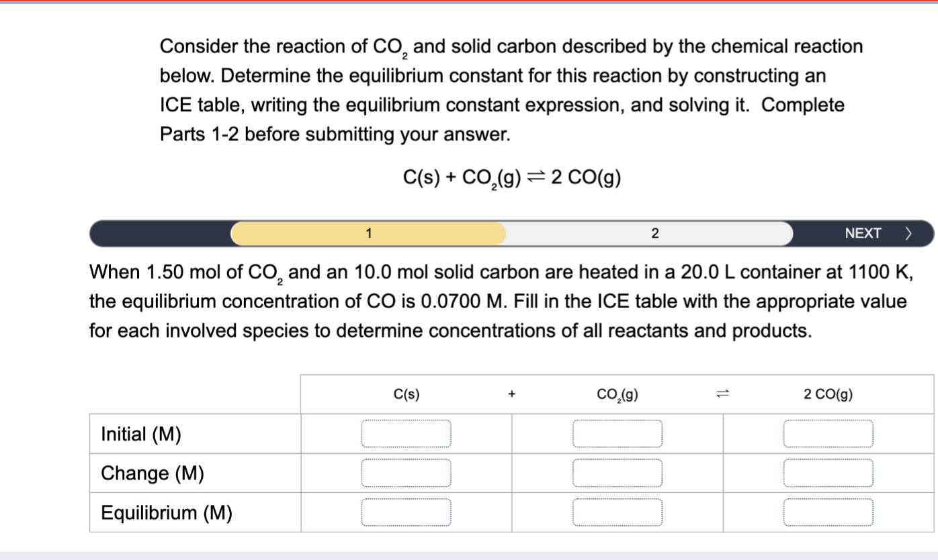
Task: Click the Change field for CO2(g)
Action: pyautogui.click(x=617, y=473)
